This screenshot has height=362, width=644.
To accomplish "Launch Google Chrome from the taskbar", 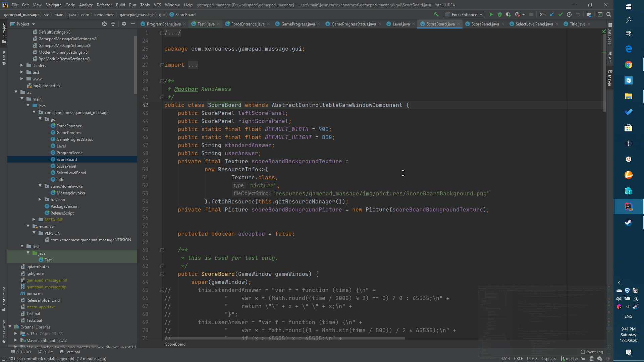I will coord(629,65).
